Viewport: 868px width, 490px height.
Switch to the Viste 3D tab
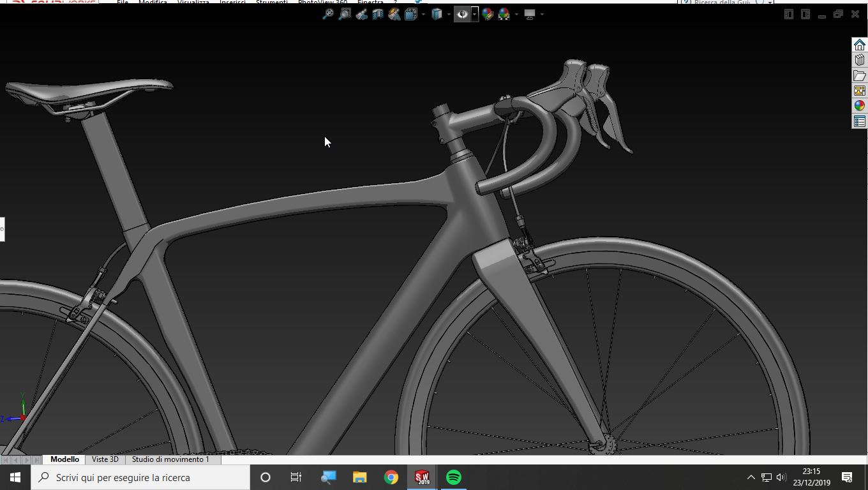point(105,459)
